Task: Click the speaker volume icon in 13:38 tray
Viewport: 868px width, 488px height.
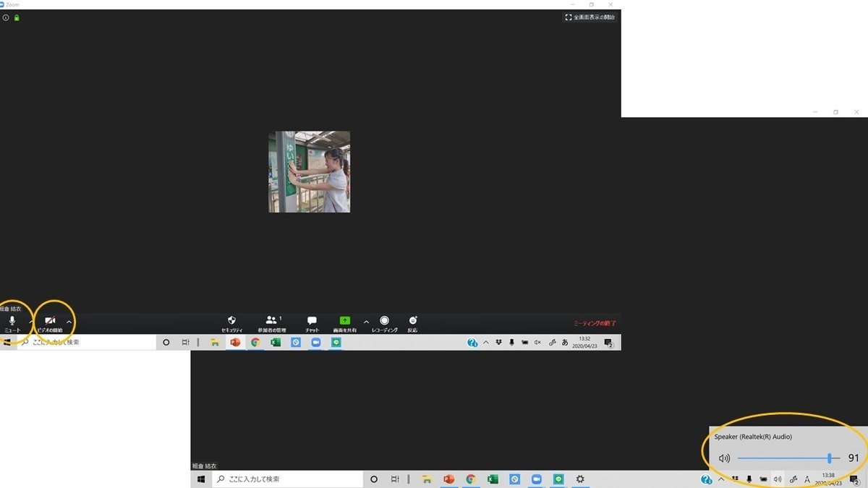Action: [778, 479]
